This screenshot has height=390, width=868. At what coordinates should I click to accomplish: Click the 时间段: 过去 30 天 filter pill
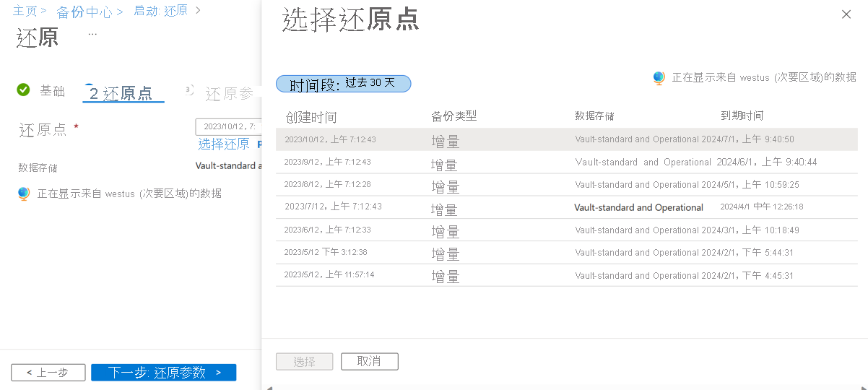344,84
